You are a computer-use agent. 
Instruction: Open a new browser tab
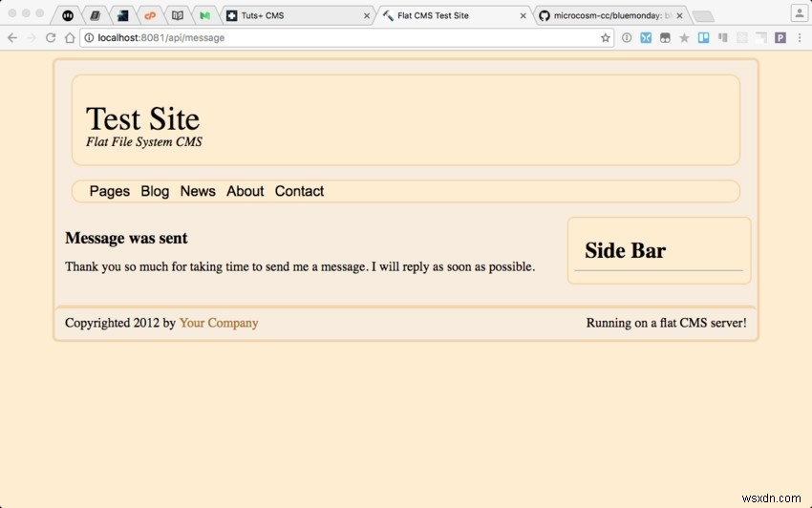(x=703, y=16)
